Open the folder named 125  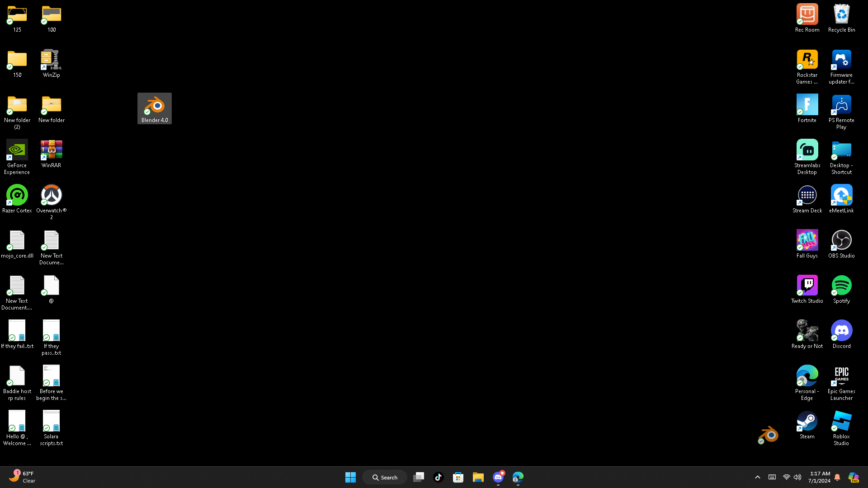[x=17, y=18]
